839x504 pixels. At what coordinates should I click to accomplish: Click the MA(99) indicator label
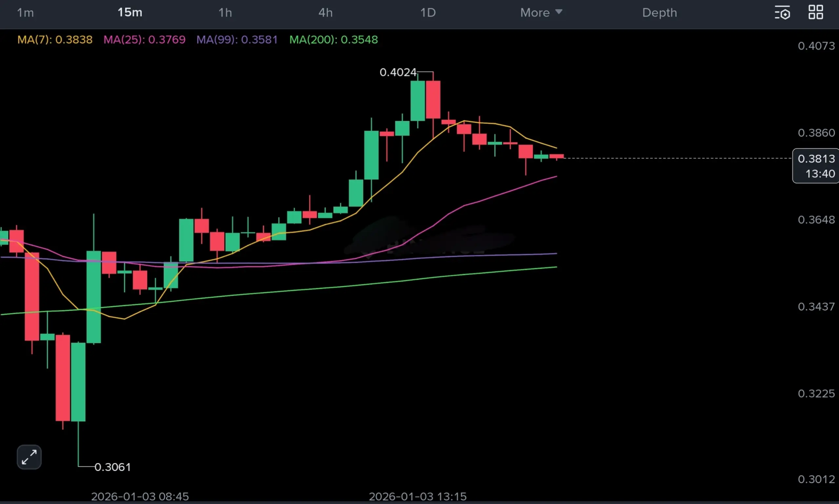pos(237,40)
